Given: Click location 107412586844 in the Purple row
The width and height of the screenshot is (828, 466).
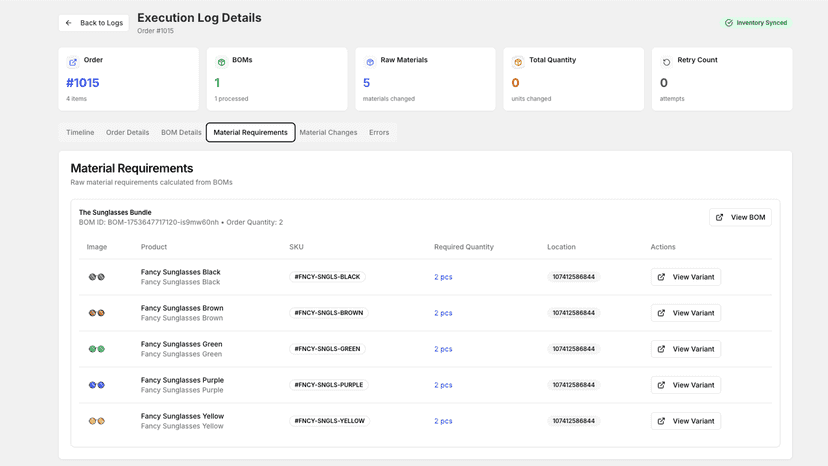Looking at the screenshot, I should [573, 385].
